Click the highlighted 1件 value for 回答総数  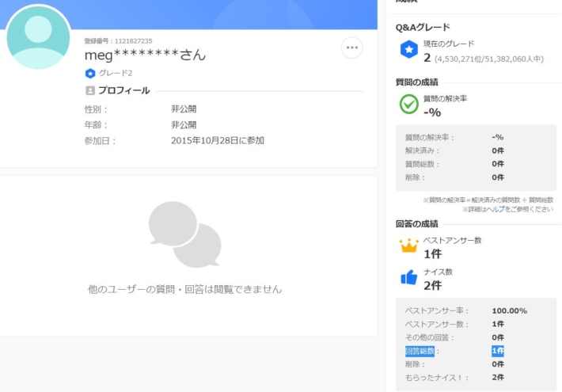498,351
